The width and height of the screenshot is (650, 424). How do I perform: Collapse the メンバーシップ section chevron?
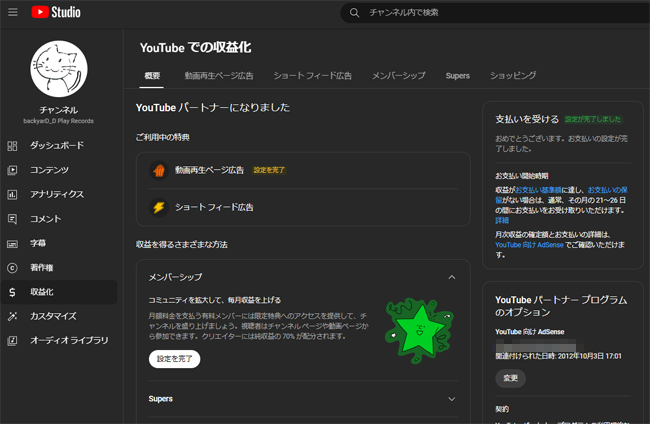452,277
